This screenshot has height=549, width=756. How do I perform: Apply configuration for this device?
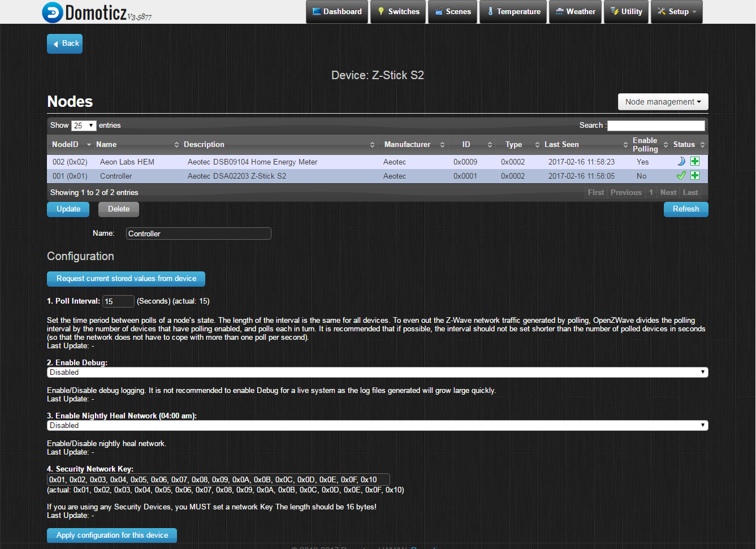(112, 535)
